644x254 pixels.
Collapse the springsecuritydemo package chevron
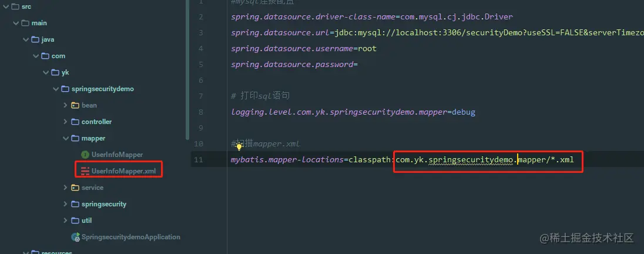click(x=55, y=89)
